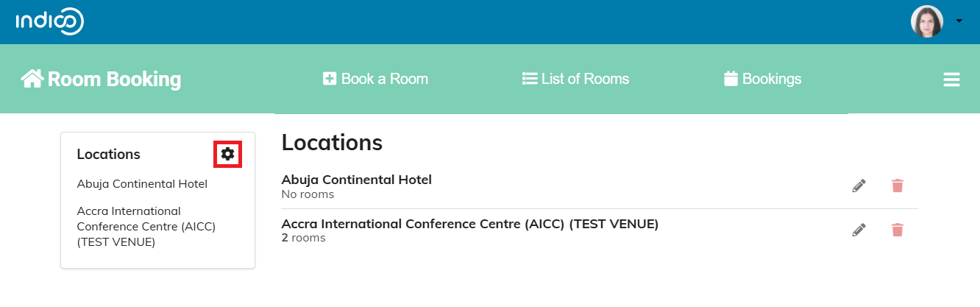Go to the Bookings tab
This screenshot has height=307, width=980.
(763, 79)
